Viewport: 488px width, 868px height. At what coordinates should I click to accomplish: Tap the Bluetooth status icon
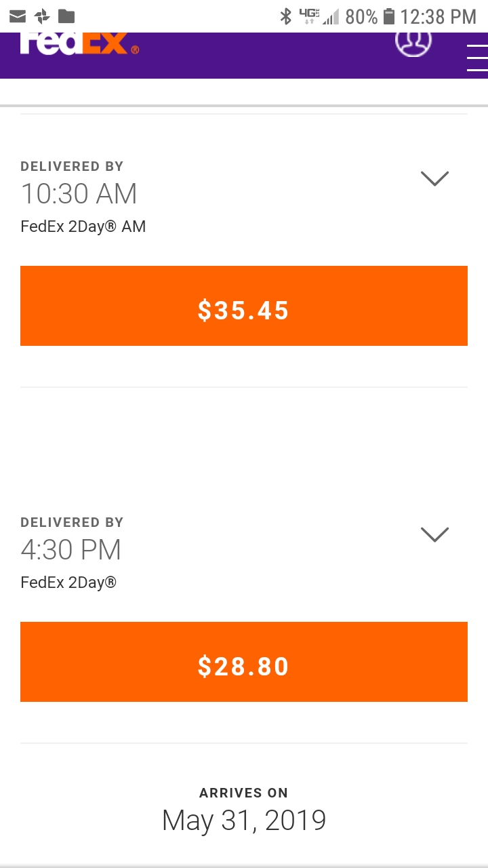286,16
